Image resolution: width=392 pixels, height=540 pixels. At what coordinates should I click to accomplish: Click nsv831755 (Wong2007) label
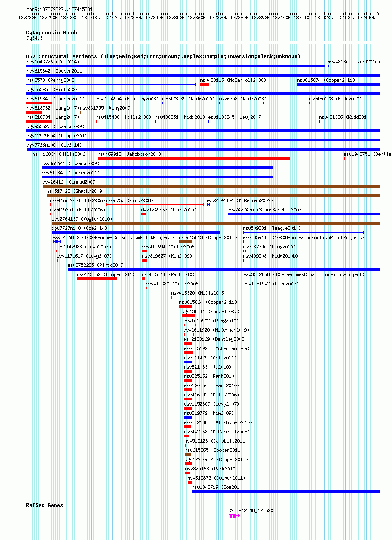(106, 108)
